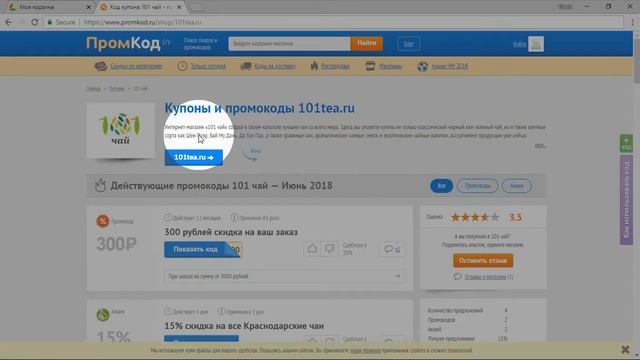Switch to the Моя корзина browser tab
This screenshot has width=640, height=360.
[x=49, y=7]
